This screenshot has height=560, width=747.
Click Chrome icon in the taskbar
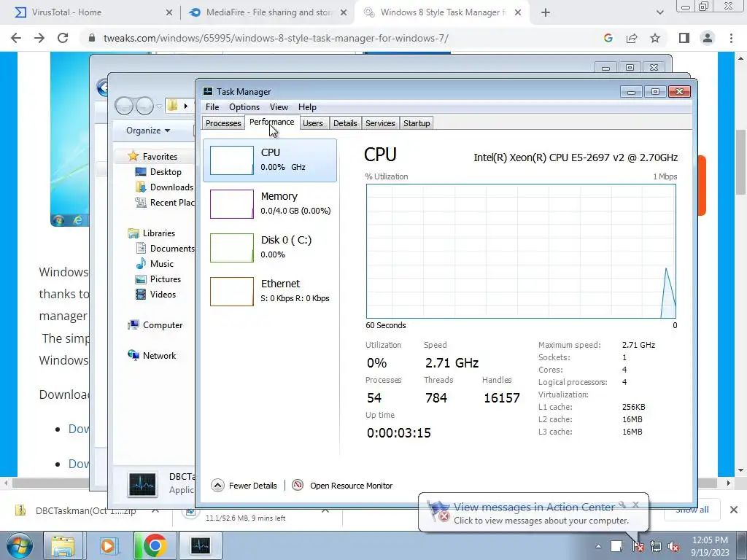click(155, 545)
